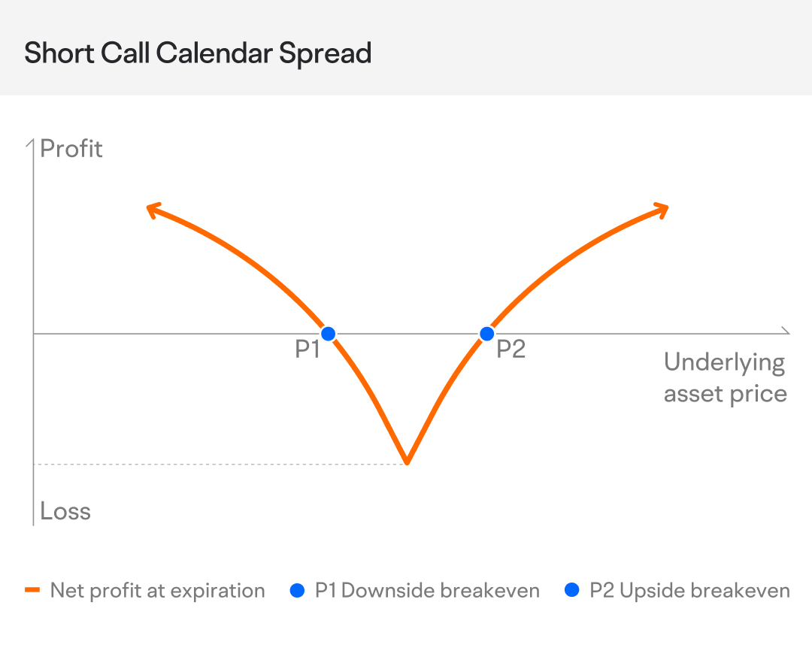Click the Underlying asset price label
The image size is (812, 669).
click(x=725, y=378)
